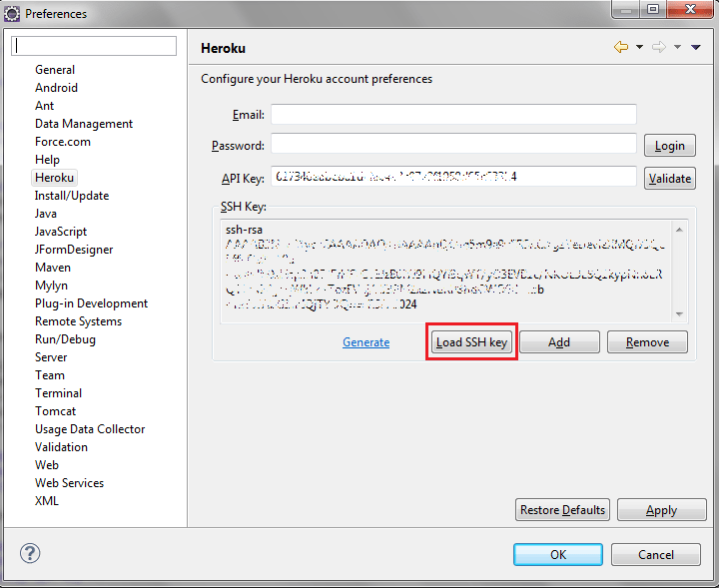Click into the Email input field

click(453, 114)
